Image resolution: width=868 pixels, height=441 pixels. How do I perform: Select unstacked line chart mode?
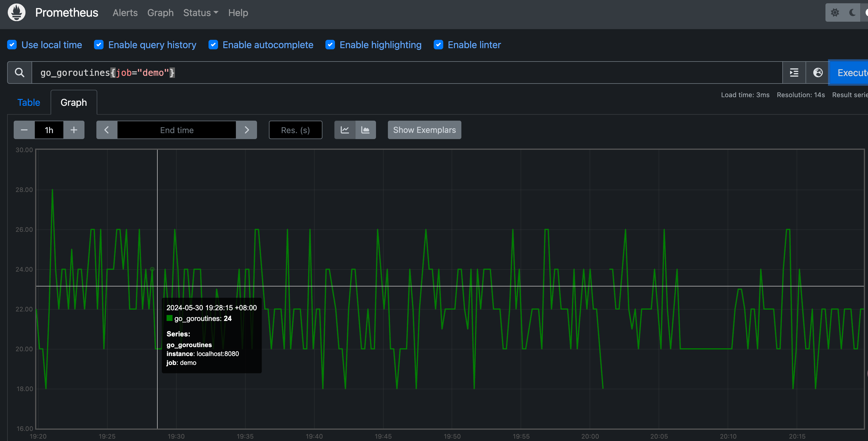[345, 130]
